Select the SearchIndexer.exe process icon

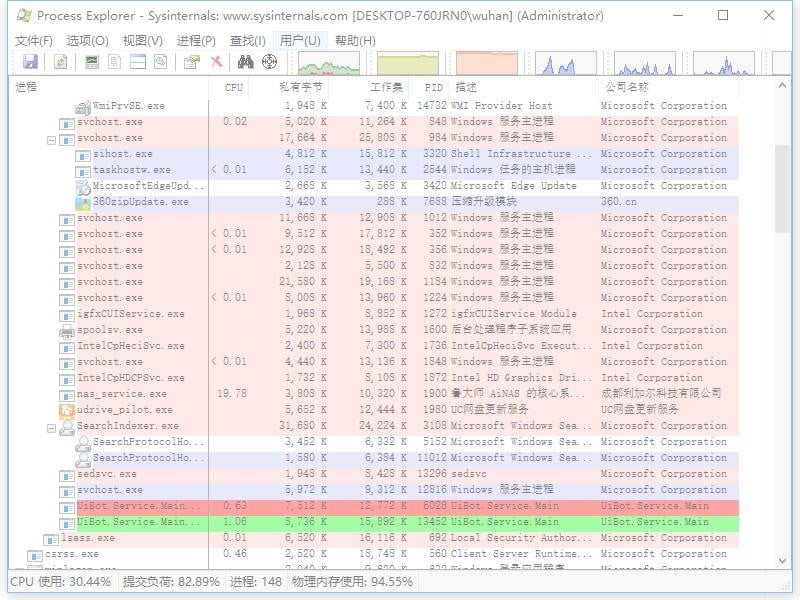coord(67,427)
